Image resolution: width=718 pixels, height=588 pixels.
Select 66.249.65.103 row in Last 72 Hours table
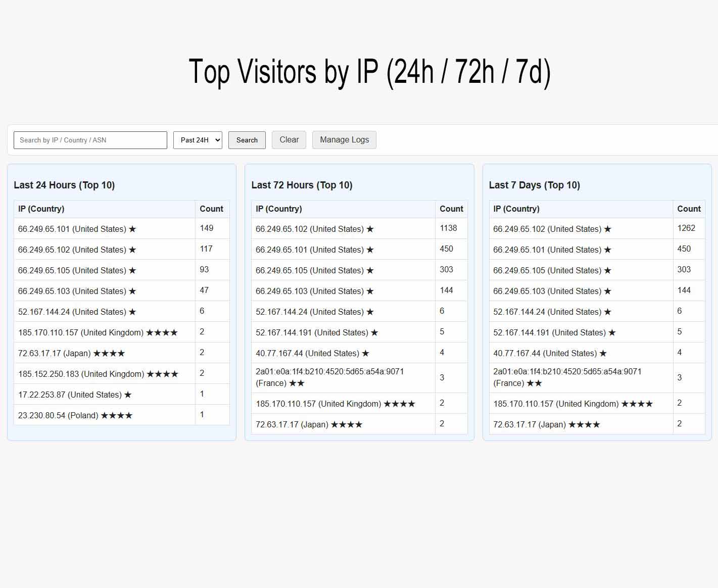coord(359,290)
